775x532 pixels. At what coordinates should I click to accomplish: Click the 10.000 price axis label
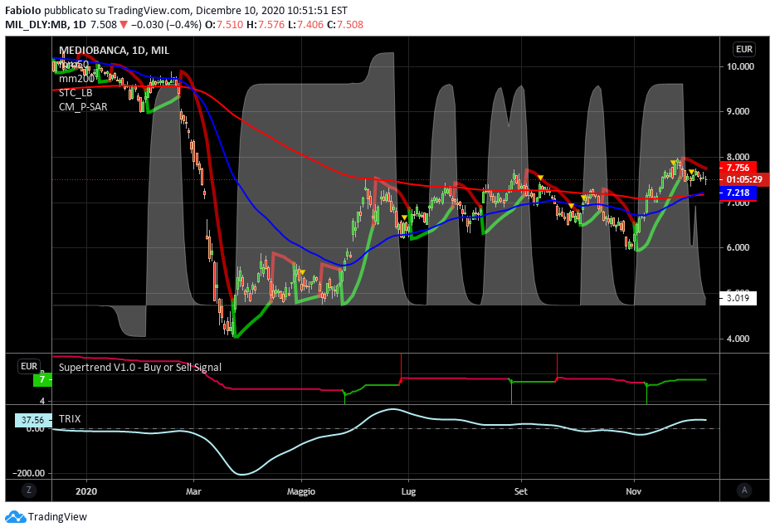[x=740, y=66]
